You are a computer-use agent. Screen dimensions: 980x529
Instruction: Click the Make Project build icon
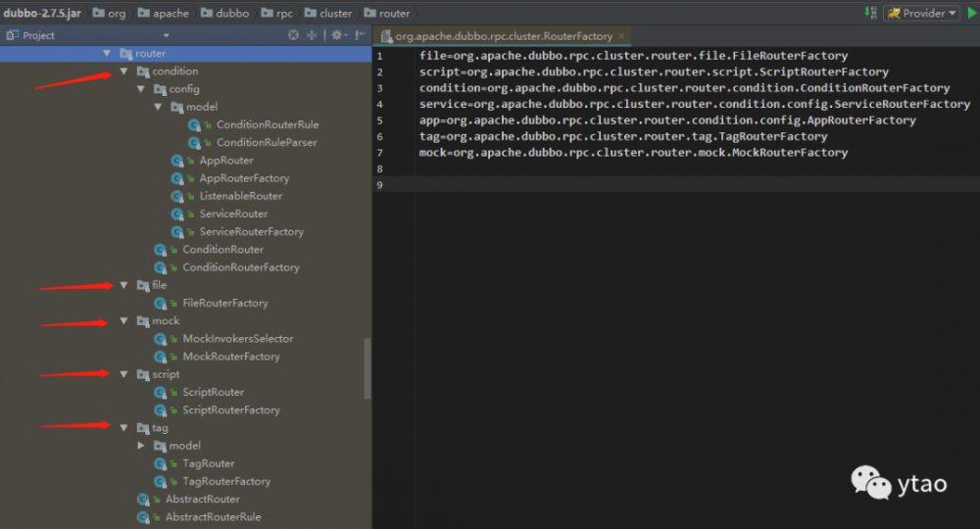870,14
